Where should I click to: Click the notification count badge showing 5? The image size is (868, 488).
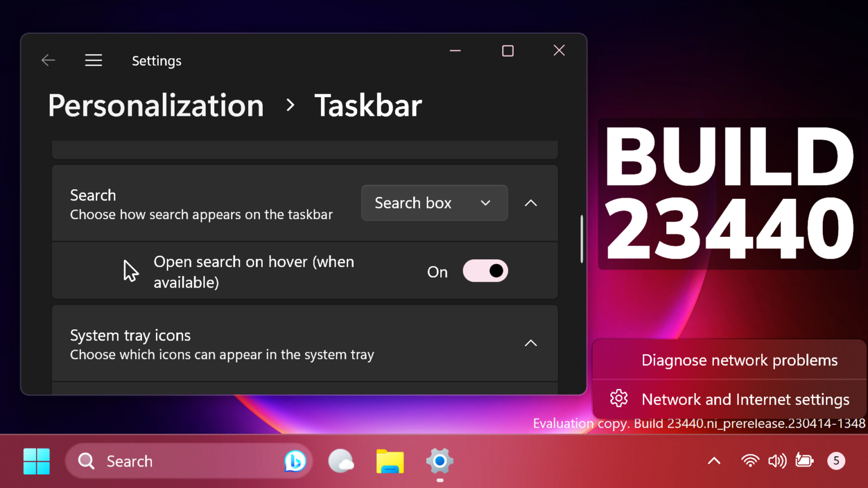point(836,461)
